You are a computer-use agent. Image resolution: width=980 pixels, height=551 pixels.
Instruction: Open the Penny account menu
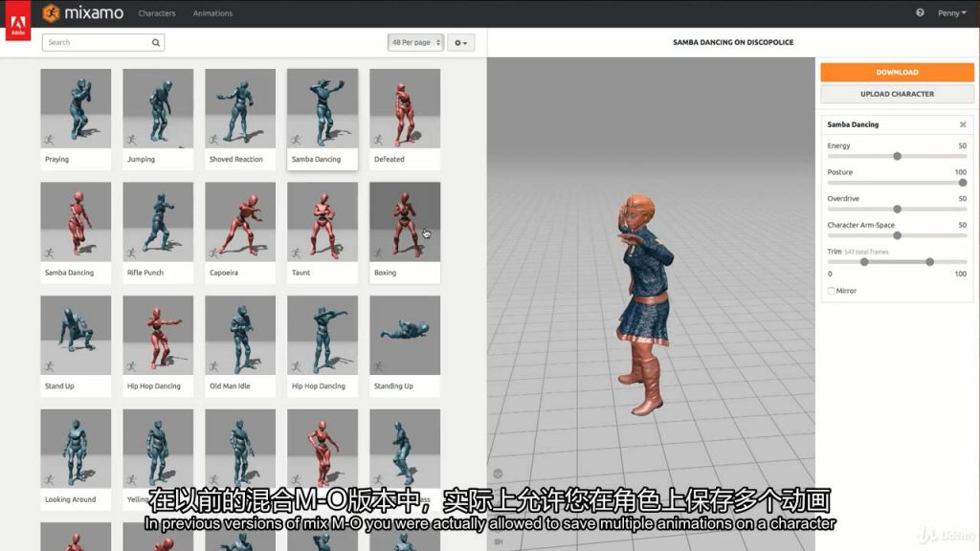951,12
